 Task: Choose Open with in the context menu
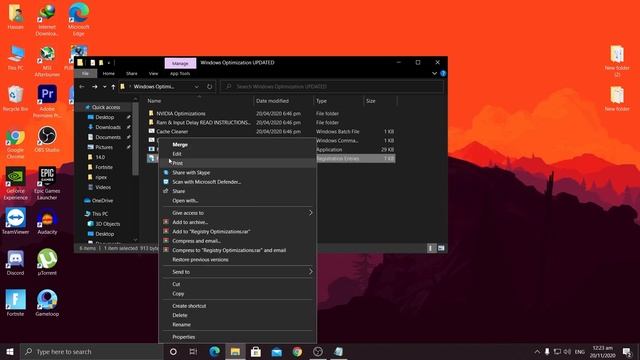point(238,200)
